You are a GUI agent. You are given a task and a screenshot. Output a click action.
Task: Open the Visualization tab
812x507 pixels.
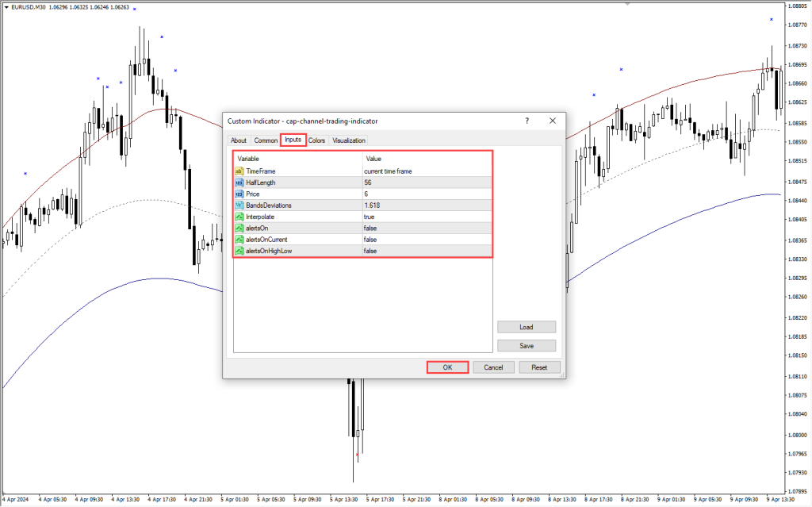pos(349,140)
